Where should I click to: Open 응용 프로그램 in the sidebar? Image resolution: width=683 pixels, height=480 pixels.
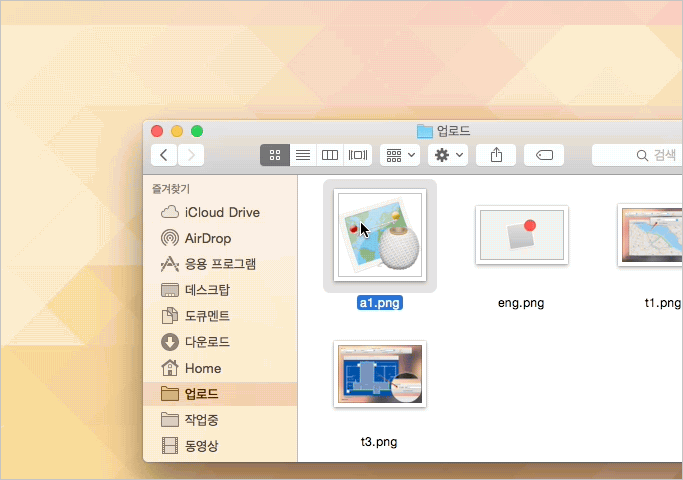click(x=220, y=264)
